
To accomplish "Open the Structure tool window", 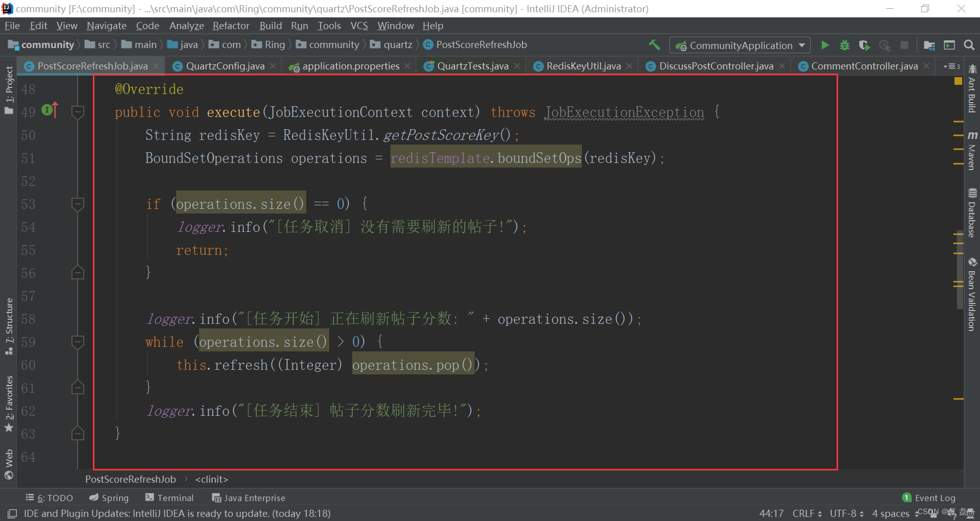I will click(9, 326).
